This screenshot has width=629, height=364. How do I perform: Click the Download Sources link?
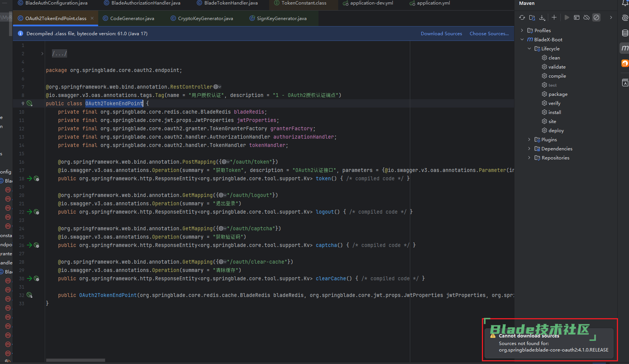pos(441,33)
